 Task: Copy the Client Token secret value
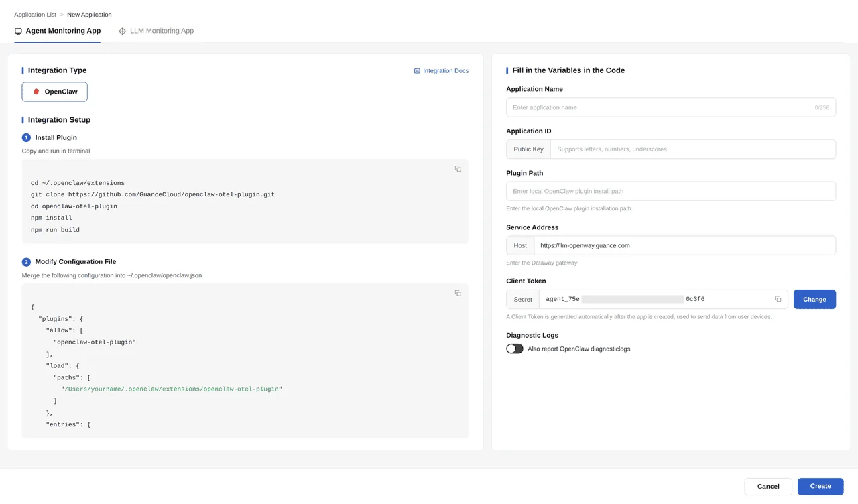pos(778,299)
